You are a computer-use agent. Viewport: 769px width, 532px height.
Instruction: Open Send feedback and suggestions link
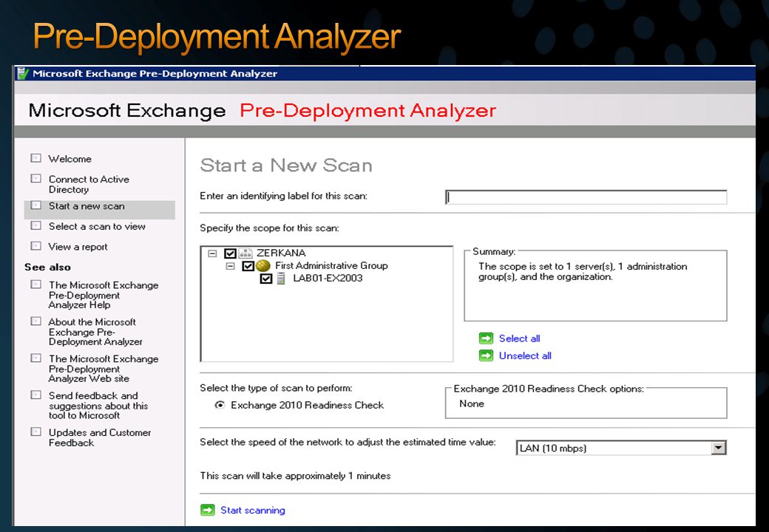point(98,405)
